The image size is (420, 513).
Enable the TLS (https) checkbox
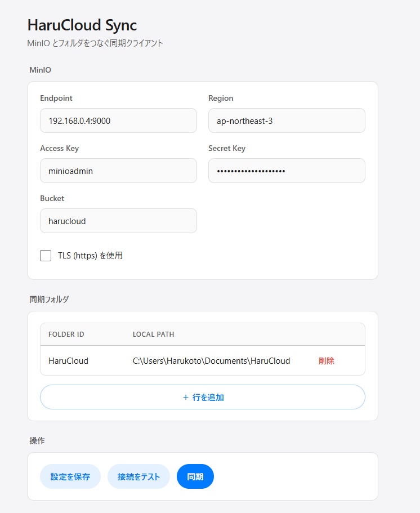pyautogui.click(x=46, y=256)
